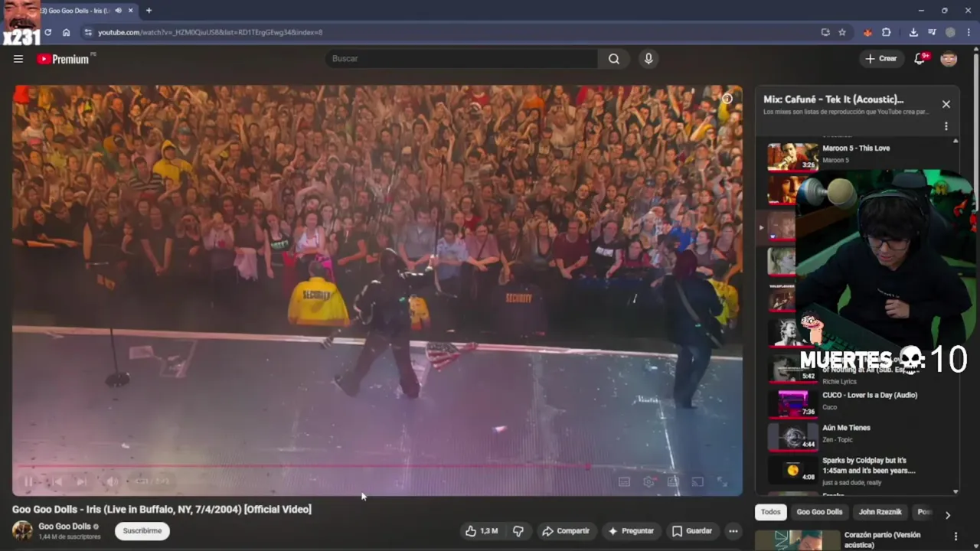980x551 pixels.
Task: Open the Compartir share dialog
Action: tap(566, 530)
